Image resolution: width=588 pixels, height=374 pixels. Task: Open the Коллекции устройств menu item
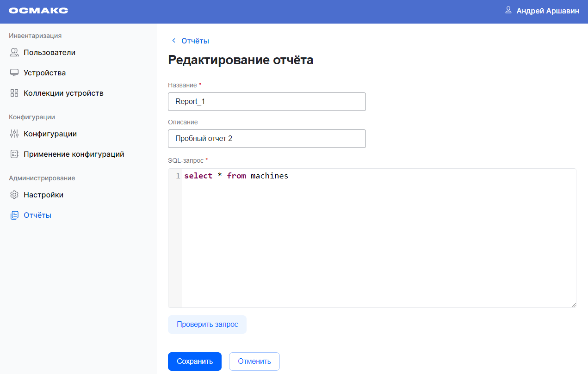[63, 93]
